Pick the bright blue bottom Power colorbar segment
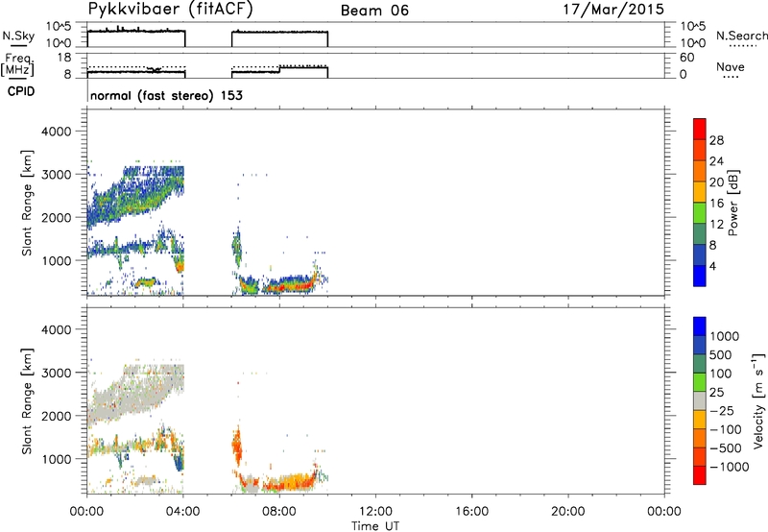Screen dimensions: 768x532 pyautogui.click(x=700, y=276)
